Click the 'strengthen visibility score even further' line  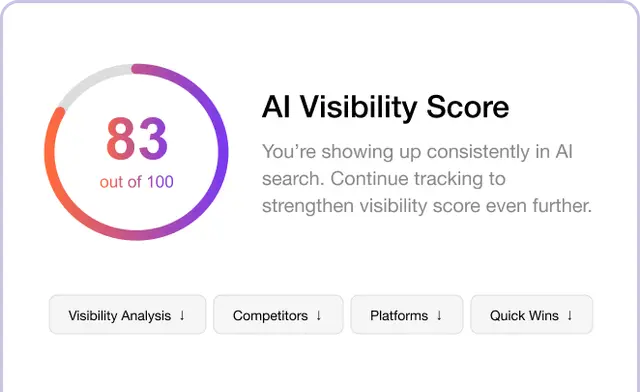pos(427,205)
